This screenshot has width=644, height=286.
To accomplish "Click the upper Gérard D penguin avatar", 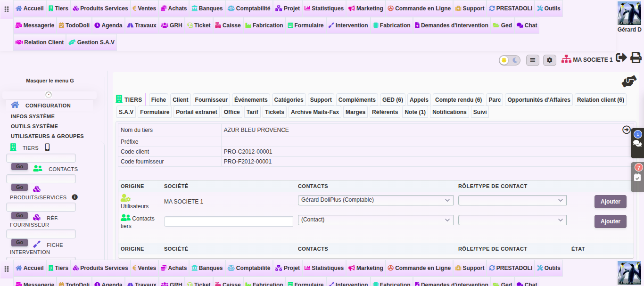I will 629,13.
